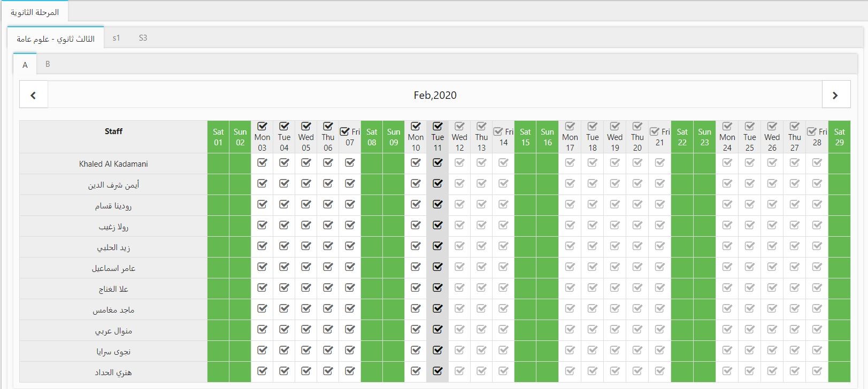Click the Sat 01 weekend header
The image size is (868, 389).
click(x=218, y=137)
